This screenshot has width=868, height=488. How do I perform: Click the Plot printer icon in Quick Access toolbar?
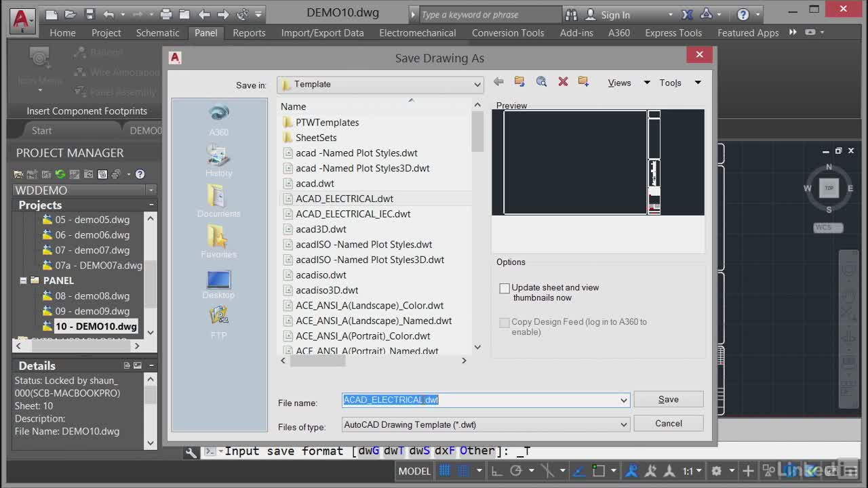[x=166, y=14]
